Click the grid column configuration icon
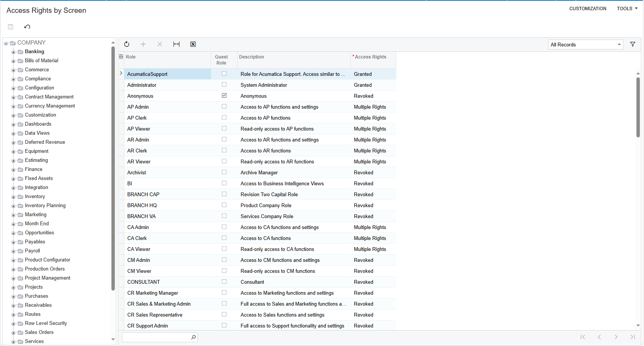The height and width of the screenshot is (346, 644). 121,57
